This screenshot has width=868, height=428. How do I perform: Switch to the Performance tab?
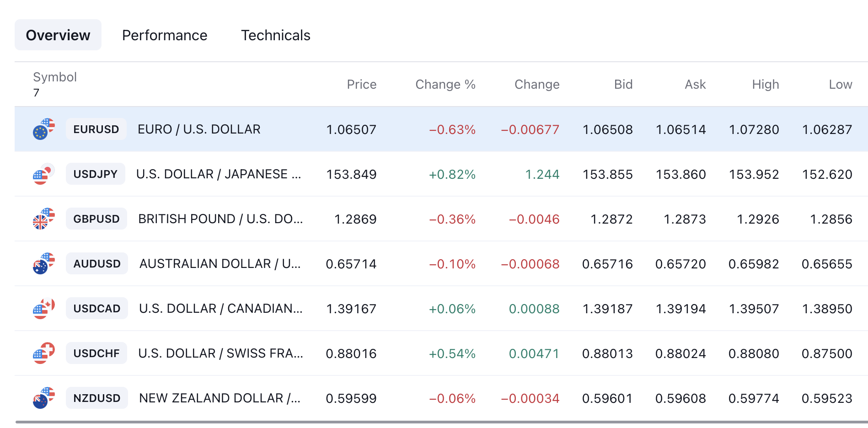click(x=165, y=35)
